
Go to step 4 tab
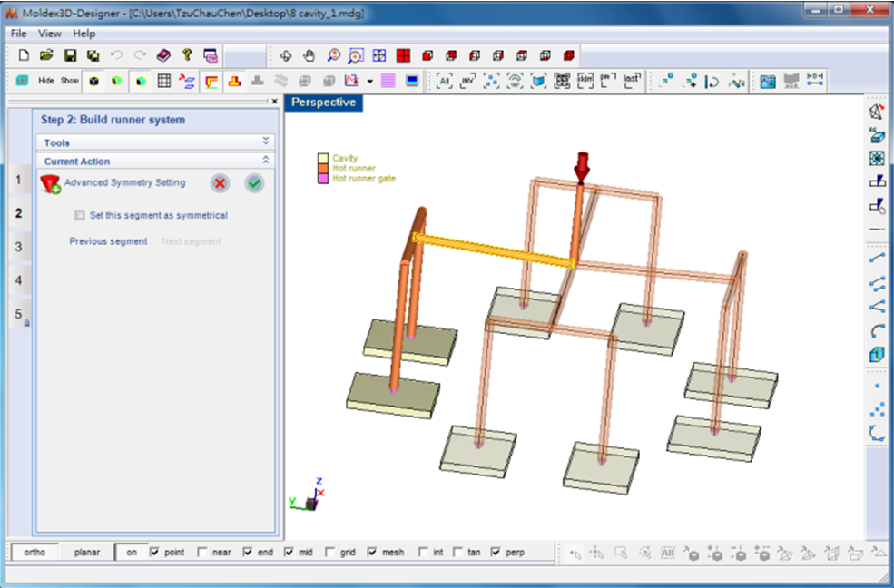(x=18, y=280)
